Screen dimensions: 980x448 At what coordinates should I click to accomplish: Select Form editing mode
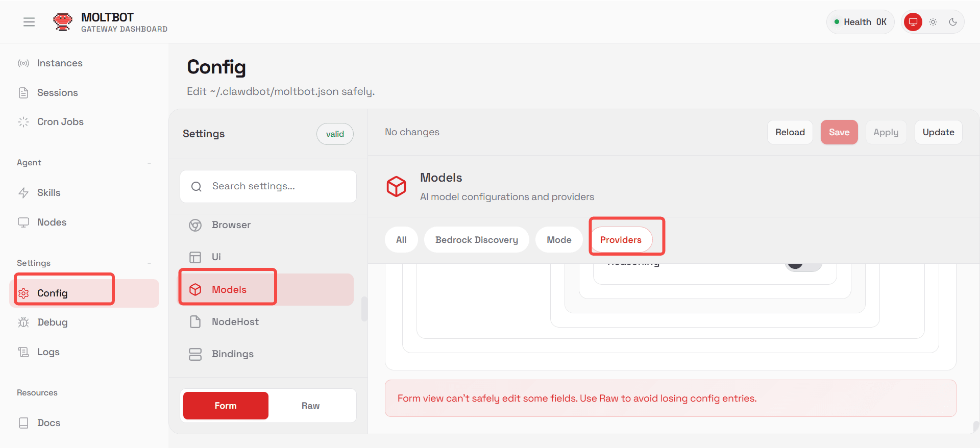[226, 406]
